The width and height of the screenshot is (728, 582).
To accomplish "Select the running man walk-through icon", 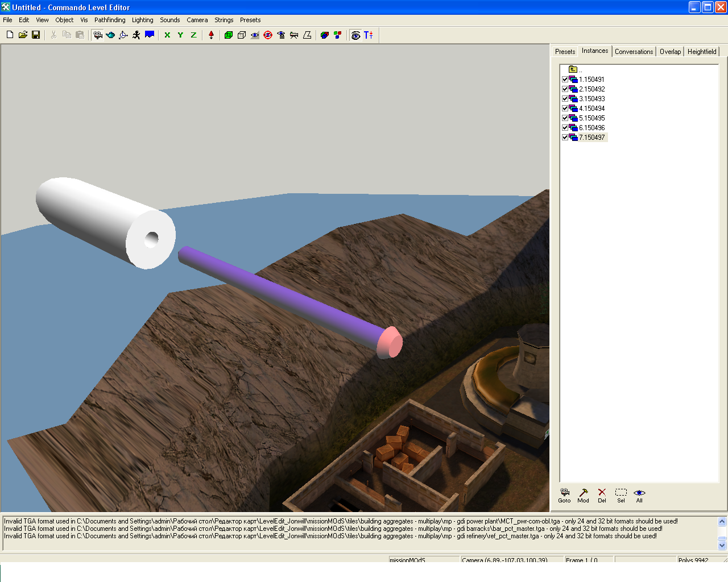I will pos(136,35).
